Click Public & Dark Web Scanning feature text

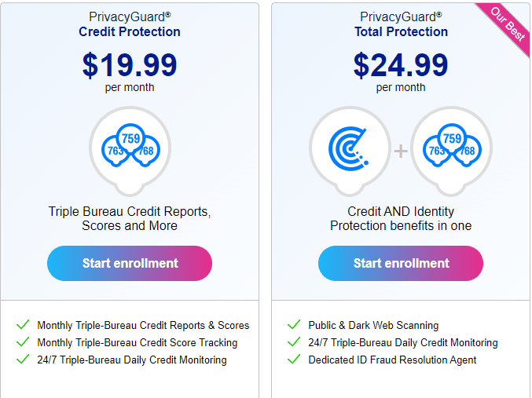tap(373, 326)
